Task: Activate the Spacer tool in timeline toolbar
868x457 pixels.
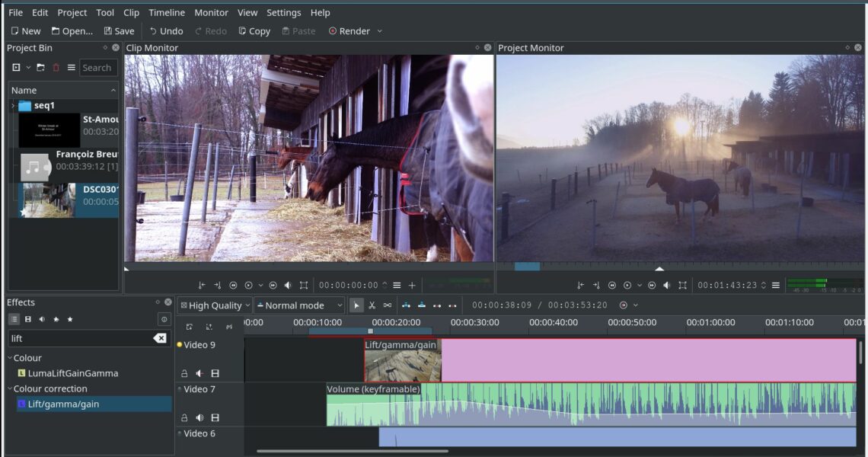Action: [x=388, y=305]
